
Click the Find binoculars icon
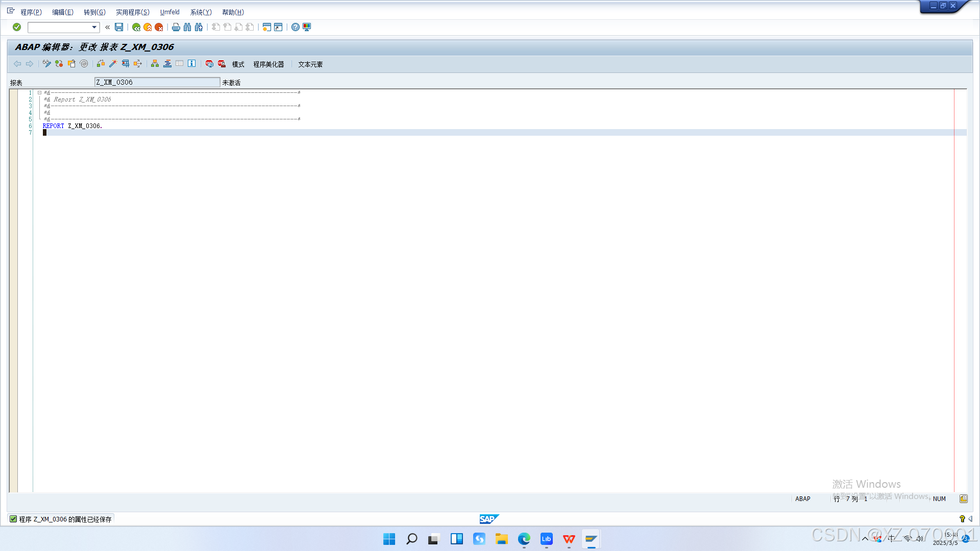tap(187, 27)
